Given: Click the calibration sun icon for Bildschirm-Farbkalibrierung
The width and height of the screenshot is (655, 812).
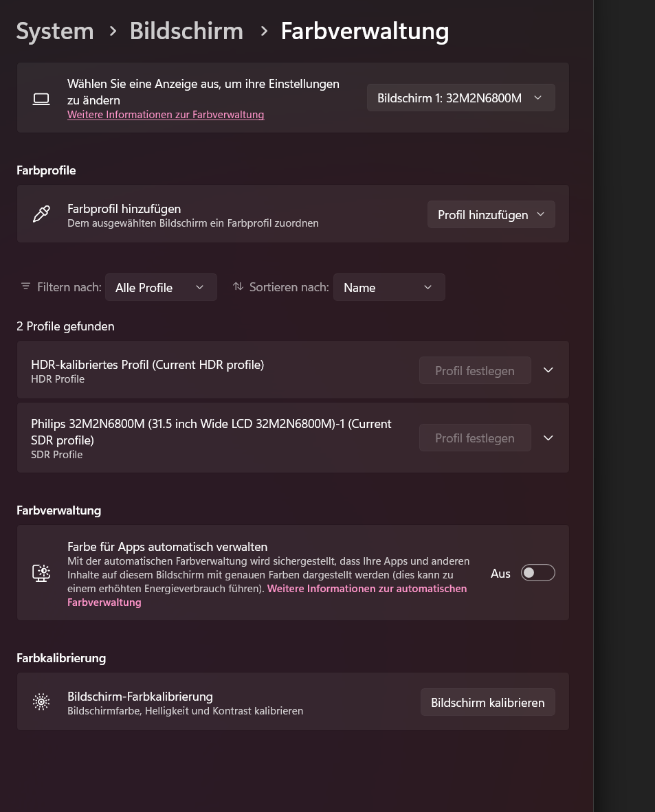Looking at the screenshot, I should 41,701.
